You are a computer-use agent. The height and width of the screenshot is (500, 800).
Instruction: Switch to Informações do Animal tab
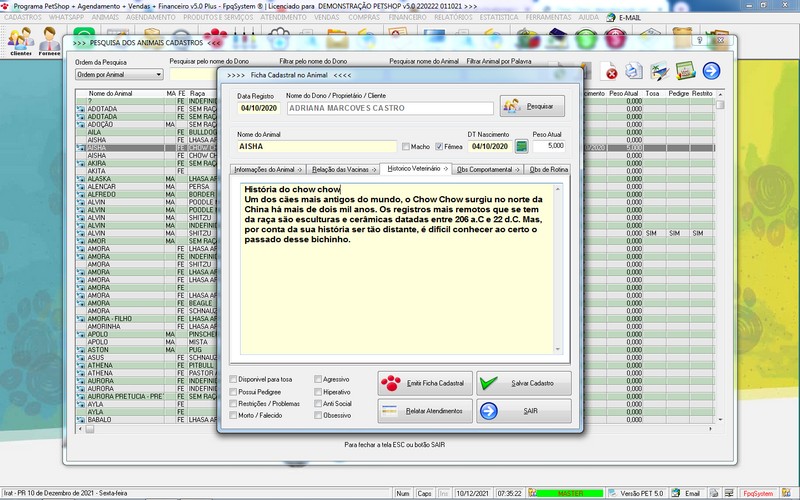tap(268, 169)
